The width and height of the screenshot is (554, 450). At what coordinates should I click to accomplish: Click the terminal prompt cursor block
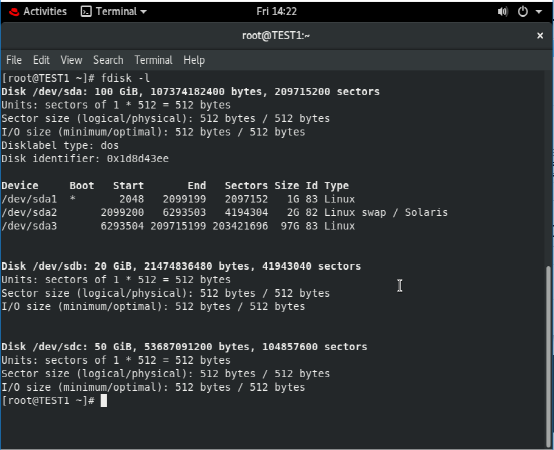pyautogui.click(x=104, y=401)
